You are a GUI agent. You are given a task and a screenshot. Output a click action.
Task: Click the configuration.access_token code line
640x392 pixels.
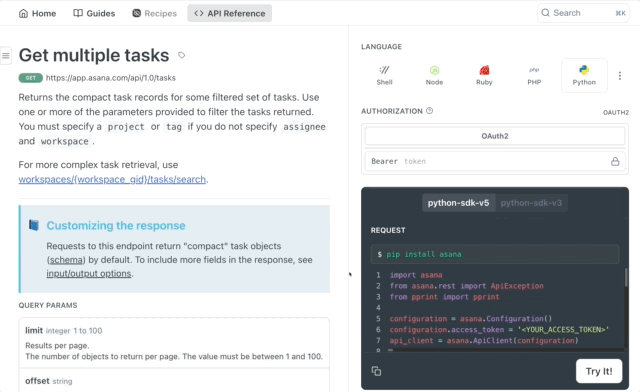coord(499,330)
